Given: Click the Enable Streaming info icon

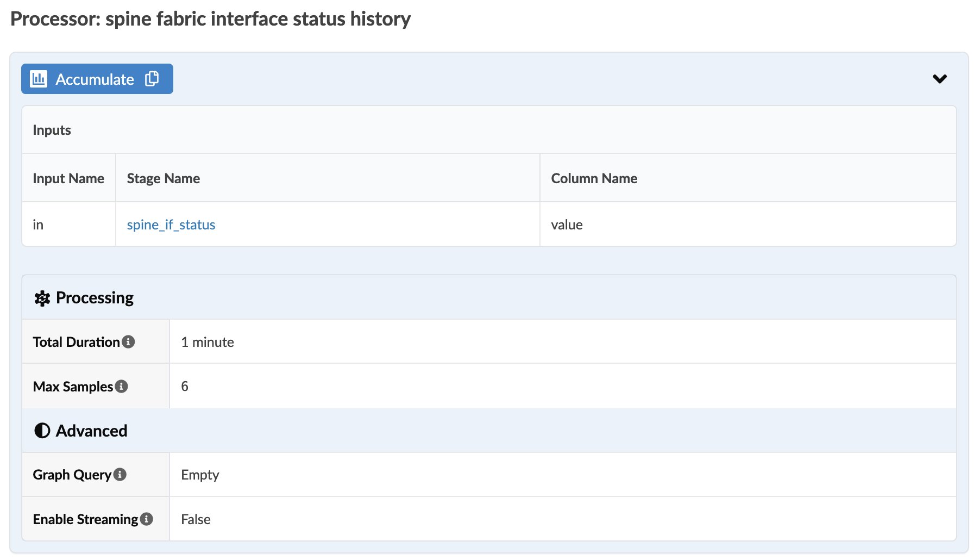Looking at the screenshot, I should pyautogui.click(x=147, y=519).
